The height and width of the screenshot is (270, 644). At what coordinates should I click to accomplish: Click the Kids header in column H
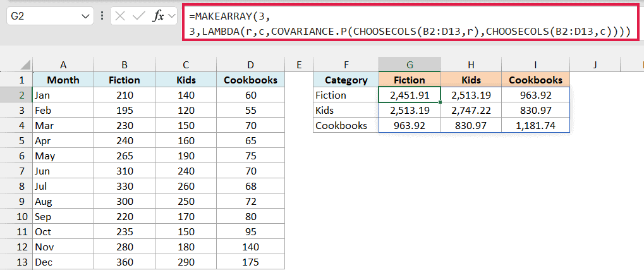(x=471, y=80)
